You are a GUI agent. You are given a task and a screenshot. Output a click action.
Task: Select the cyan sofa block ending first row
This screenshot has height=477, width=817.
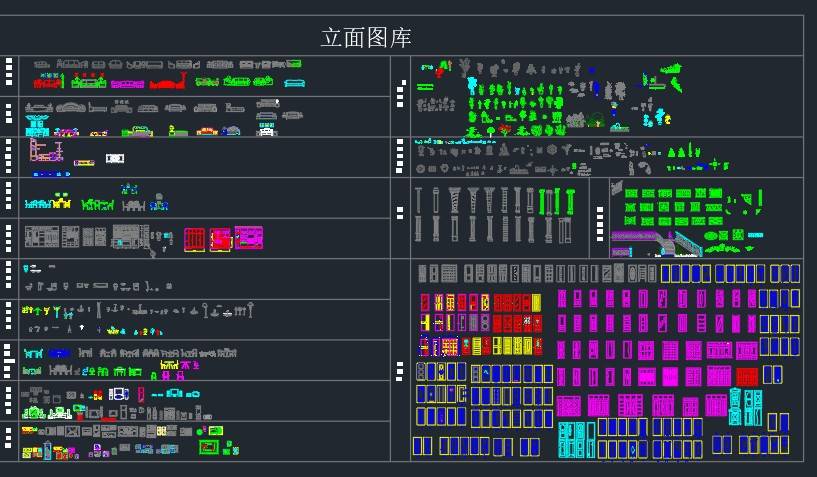(294, 83)
